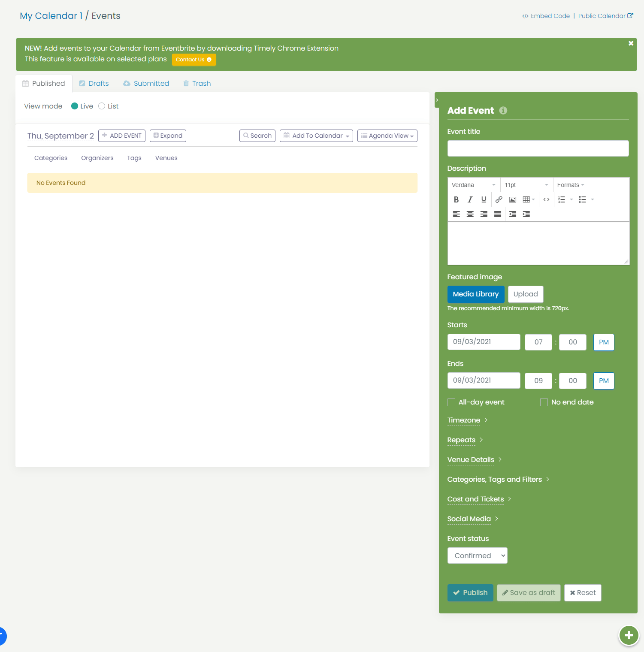Open source code view icon

point(546,199)
